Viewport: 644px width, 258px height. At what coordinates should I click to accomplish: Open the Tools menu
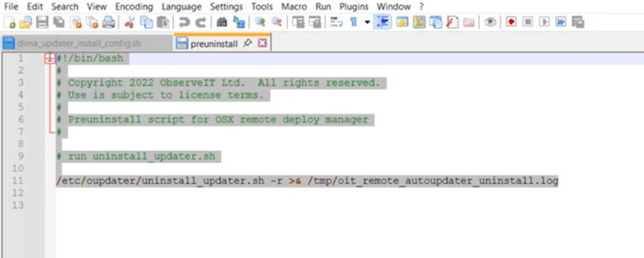[x=262, y=6]
